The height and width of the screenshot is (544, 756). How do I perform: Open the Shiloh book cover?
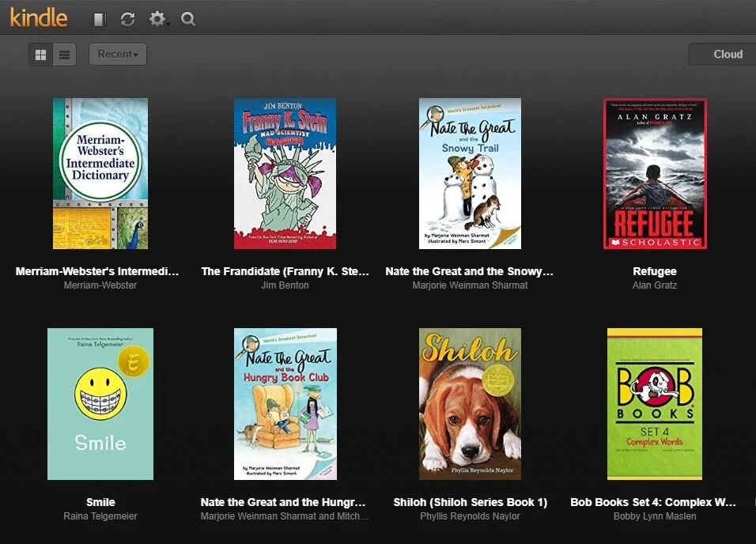(470, 404)
